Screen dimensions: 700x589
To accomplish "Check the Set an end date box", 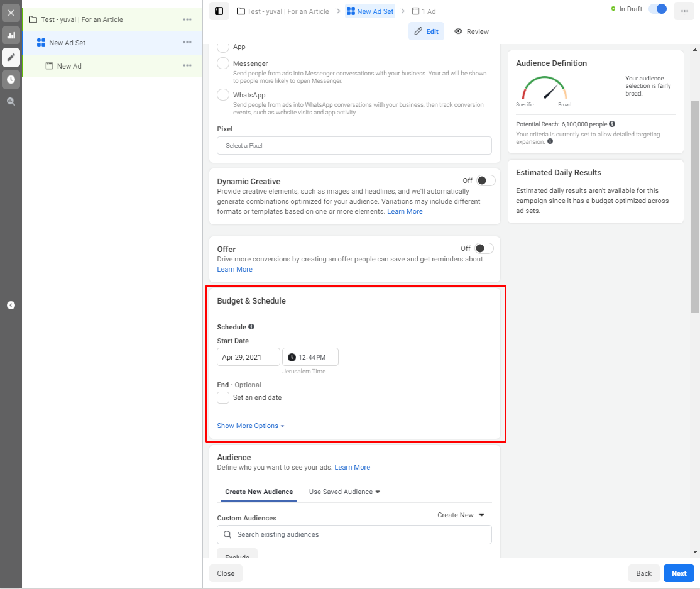I will (x=223, y=397).
